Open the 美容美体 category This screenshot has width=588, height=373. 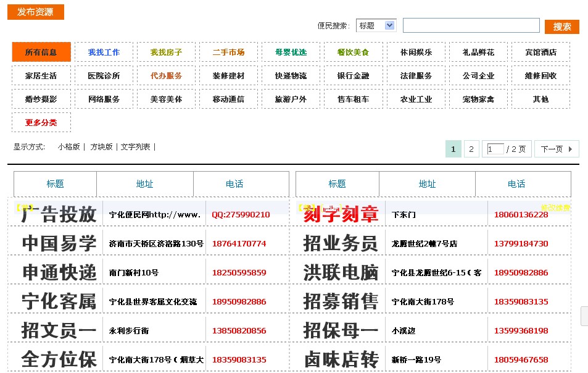(166, 99)
